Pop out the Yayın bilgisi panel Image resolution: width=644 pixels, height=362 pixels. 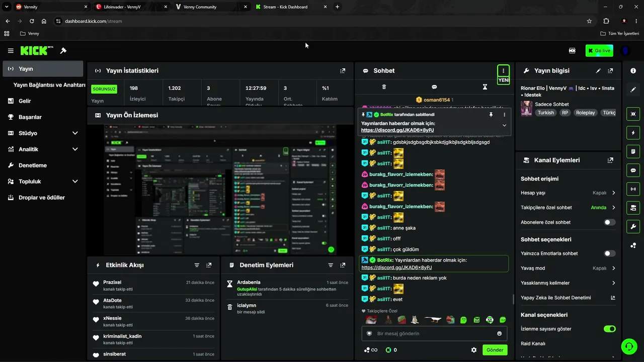click(x=610, y=71)
